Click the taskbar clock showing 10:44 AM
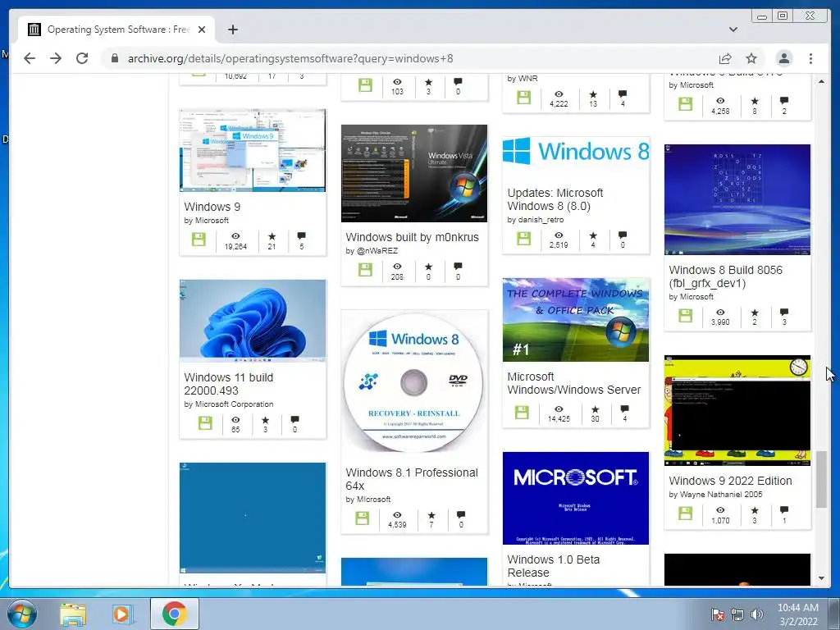840x630 pixels. (798, 614)
